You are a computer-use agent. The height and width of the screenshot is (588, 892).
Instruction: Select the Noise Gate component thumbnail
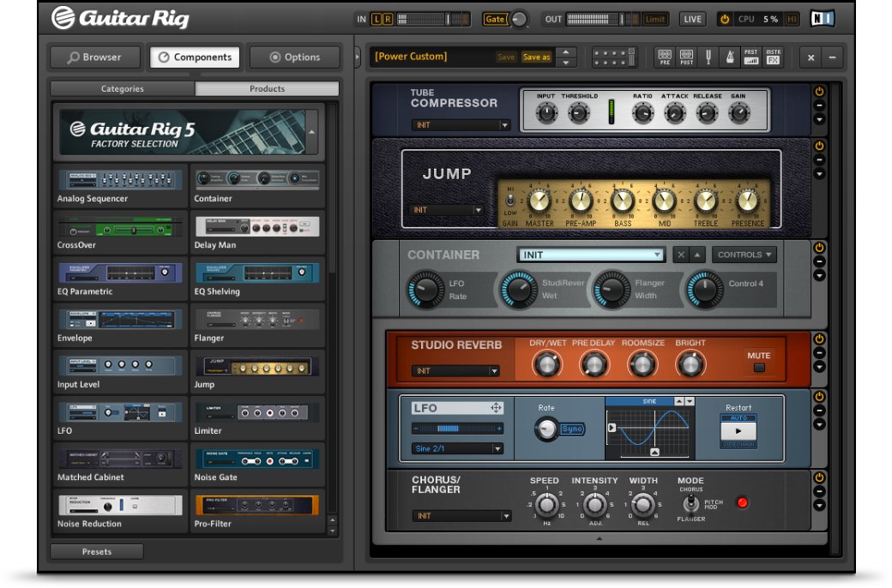(256, 459)
